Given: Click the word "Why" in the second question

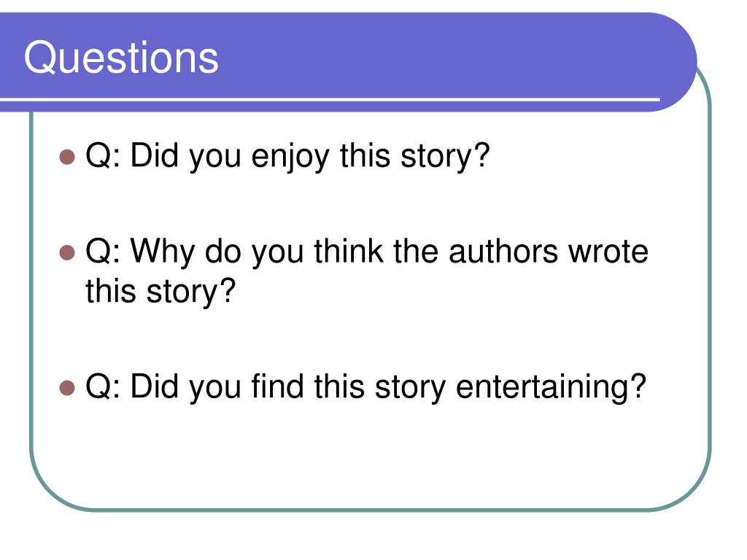Looking at the screenshot, I should coord(163,252).
